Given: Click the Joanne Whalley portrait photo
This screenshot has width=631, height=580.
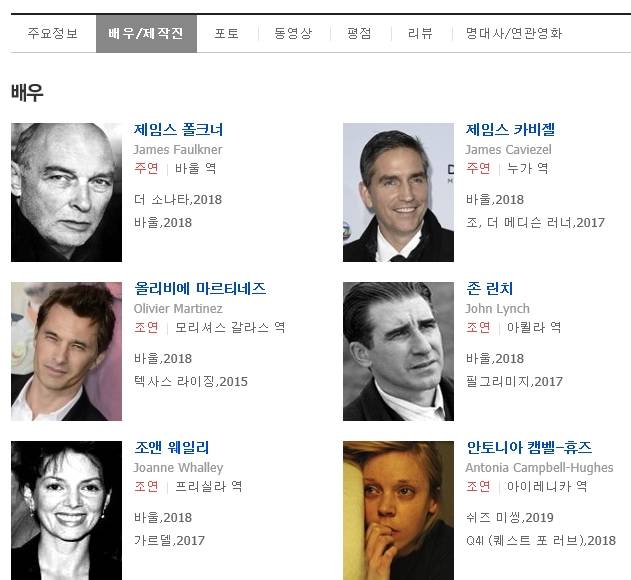Looking at the screenshot, I should pyautogui.click(x=66, y=510).
